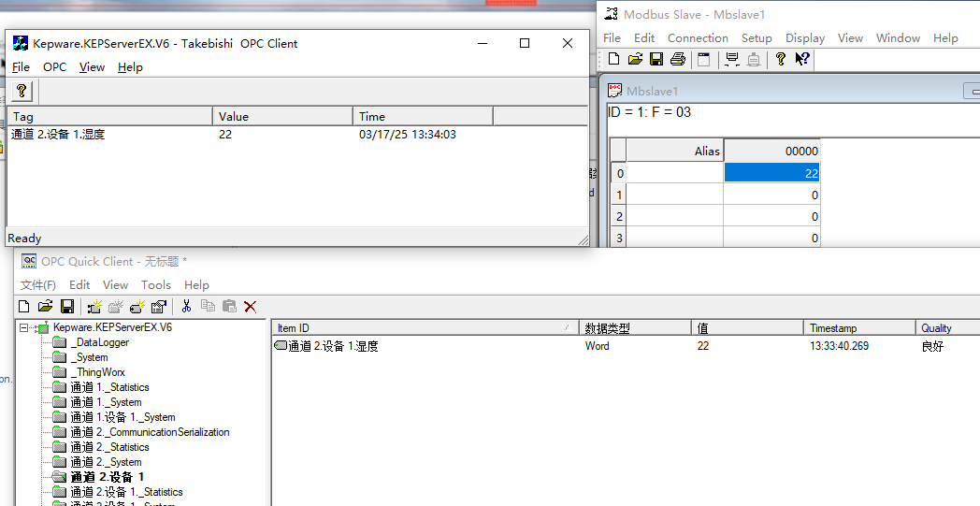Open Setup menu in Modbus Slave
Viewport: 980px width, 506px height.
click(x=757, y=38)
